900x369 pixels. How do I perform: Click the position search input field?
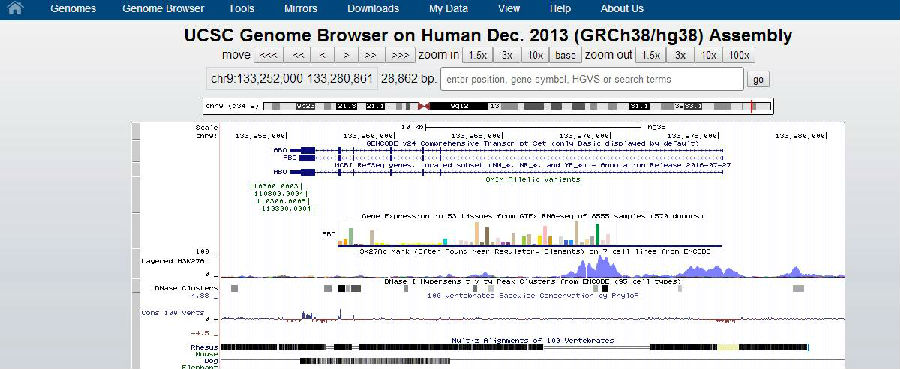(x=592, y=79)
